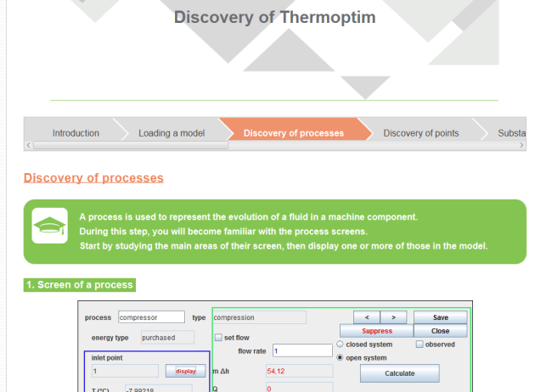Click the Save button

coord(441,317)
